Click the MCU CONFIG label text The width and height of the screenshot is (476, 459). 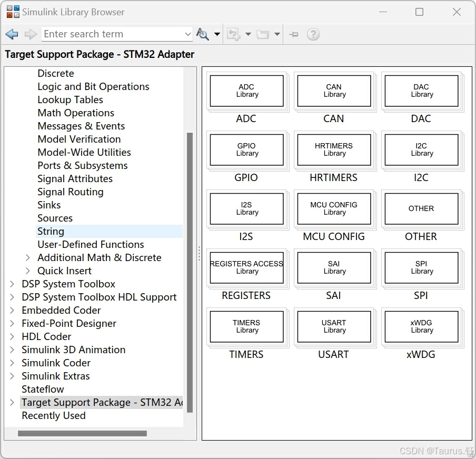pyautogui.click(x=334, y=236)
